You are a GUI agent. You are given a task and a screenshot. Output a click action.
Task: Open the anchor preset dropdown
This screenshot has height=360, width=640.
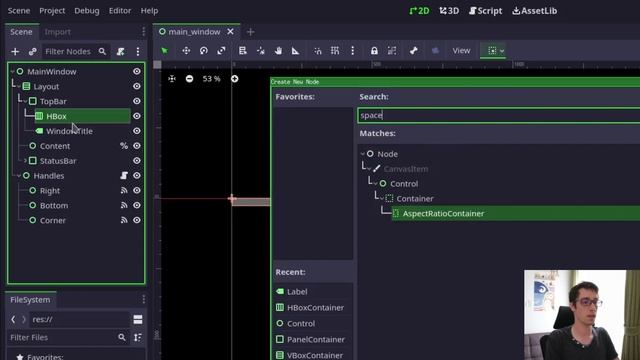coord(493,51)
